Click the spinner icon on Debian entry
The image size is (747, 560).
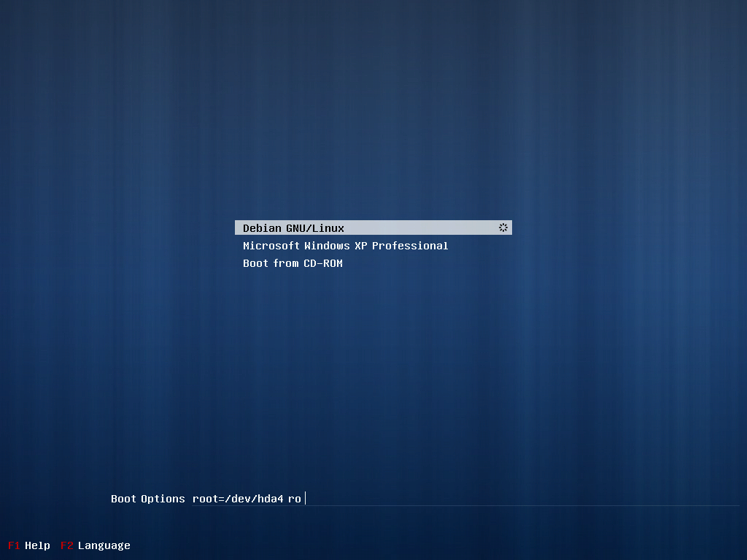(503, 227)
